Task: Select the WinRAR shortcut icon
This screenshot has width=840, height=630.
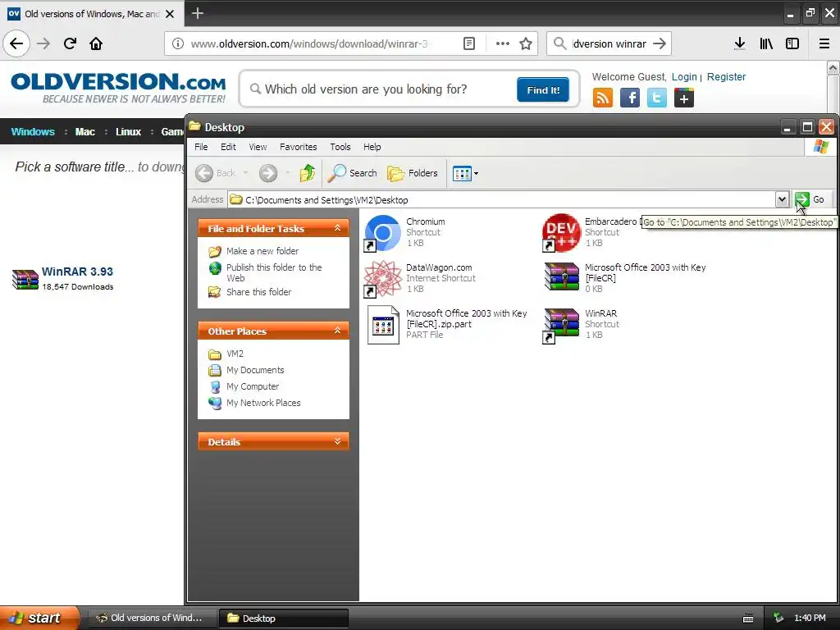Action: click(x=561, y=325)
